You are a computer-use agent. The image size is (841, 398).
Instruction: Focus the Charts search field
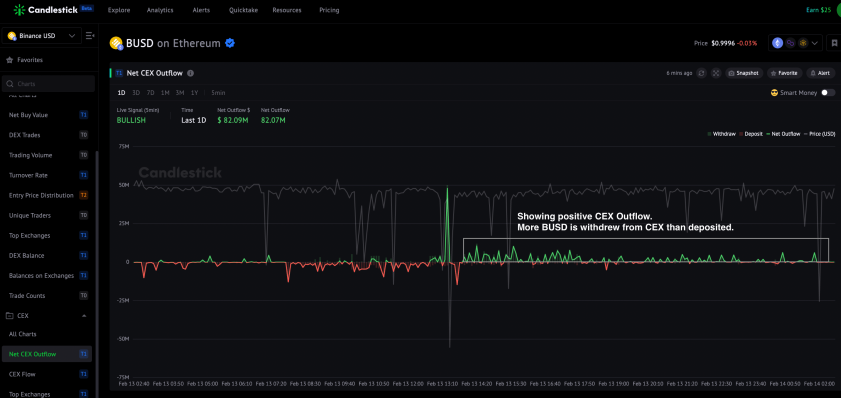pos(49,84)
